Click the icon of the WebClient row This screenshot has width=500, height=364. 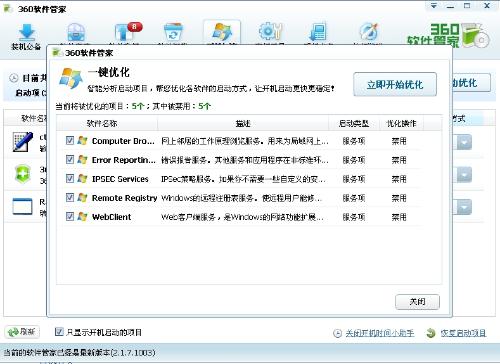click(82, 216)
